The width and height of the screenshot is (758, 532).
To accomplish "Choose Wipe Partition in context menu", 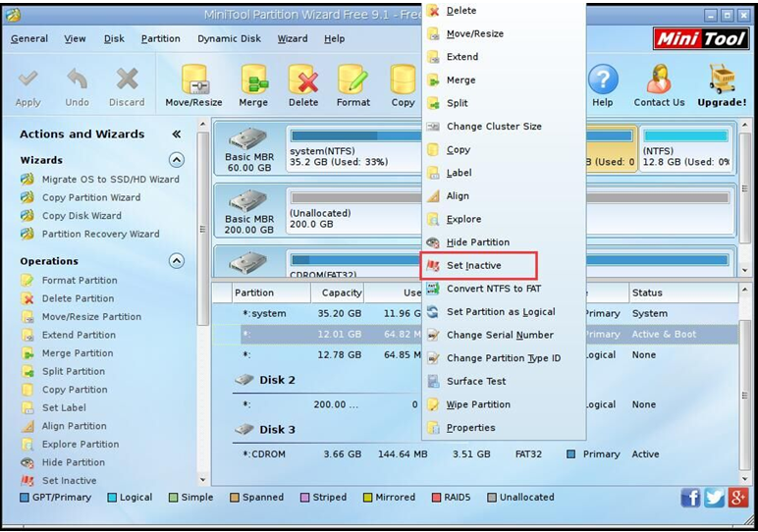I will tap(504, 405).
